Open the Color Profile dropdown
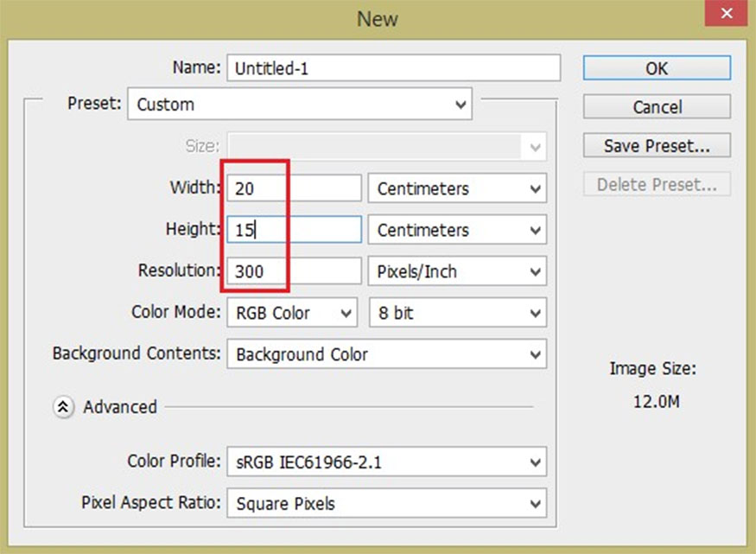 point(386,461)
